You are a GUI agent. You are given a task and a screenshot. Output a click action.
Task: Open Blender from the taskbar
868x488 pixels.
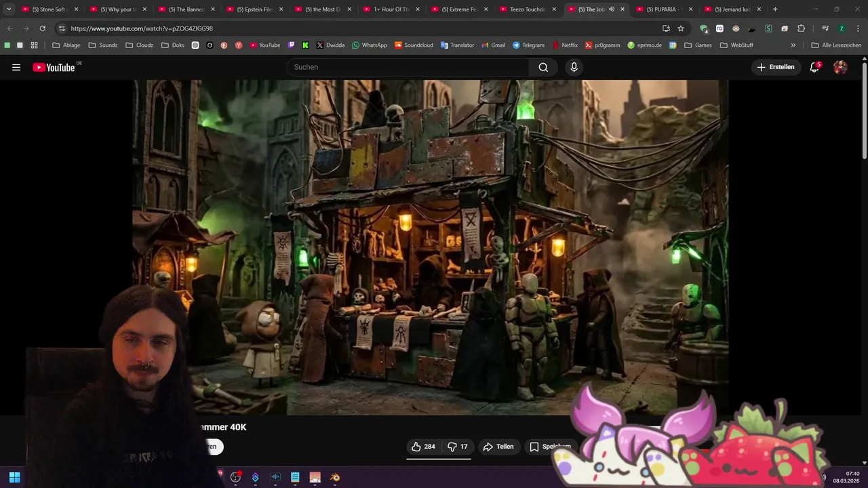[x=335, y=477]
